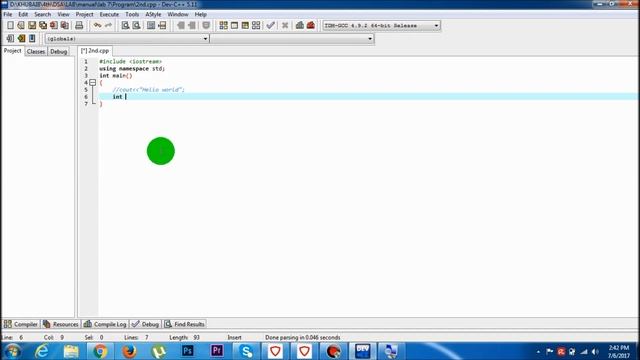Switch to the Project sidebar tab

(x=13, y=51)
